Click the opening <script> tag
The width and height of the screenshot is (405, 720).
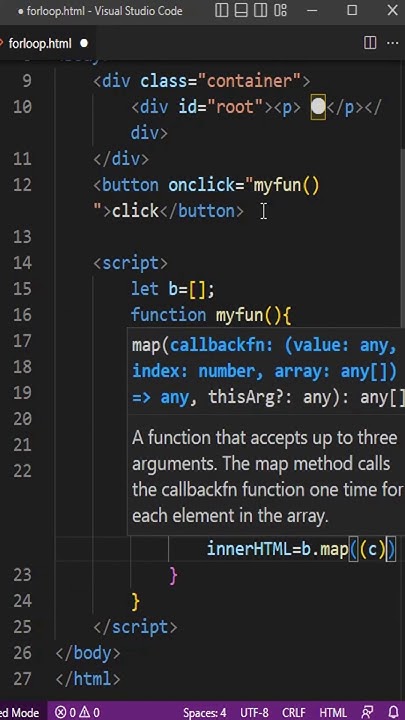click(x=130, y=264)
